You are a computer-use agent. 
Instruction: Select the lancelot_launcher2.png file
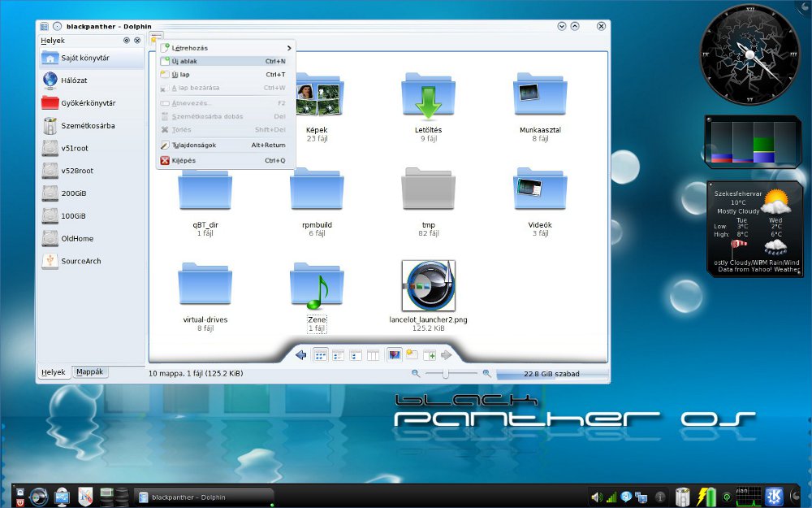(x=428, y=296)
